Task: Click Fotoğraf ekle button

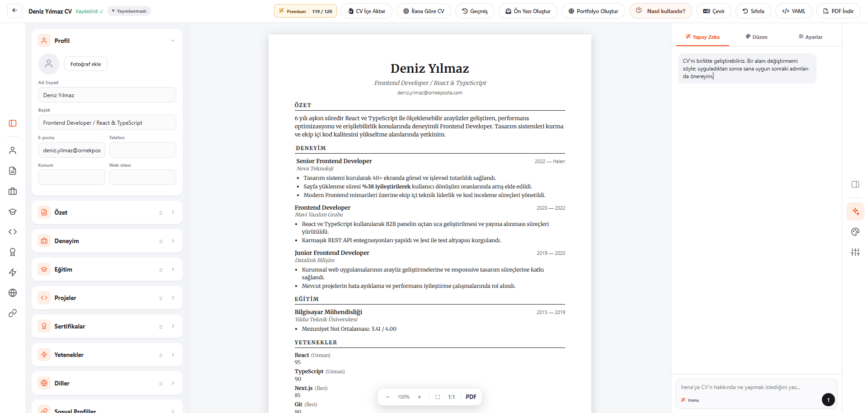Action: coord(85,64)
